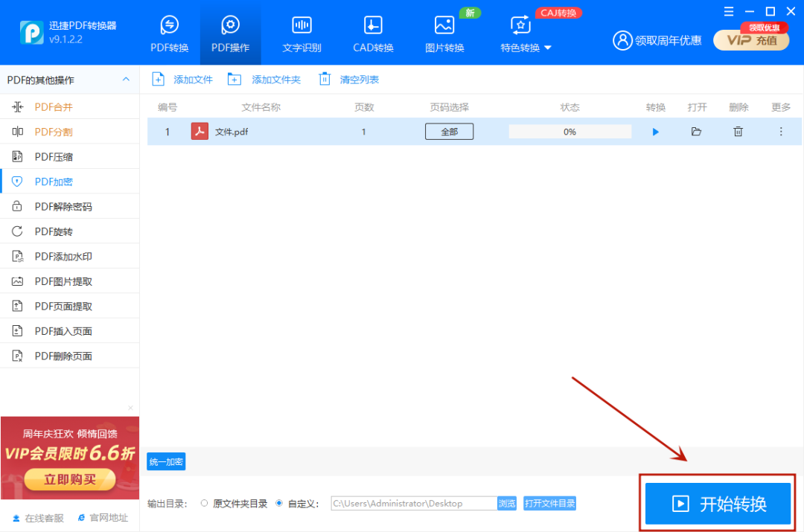This screenshot has height=532, width=804.
Task: Click the output directory path field
Action: (414, 503)
